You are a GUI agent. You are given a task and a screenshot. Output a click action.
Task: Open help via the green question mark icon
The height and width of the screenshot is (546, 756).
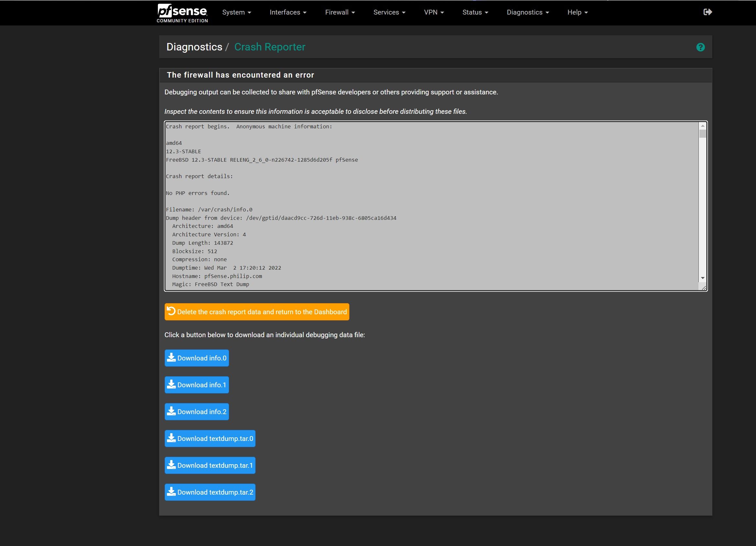(700, 47)
